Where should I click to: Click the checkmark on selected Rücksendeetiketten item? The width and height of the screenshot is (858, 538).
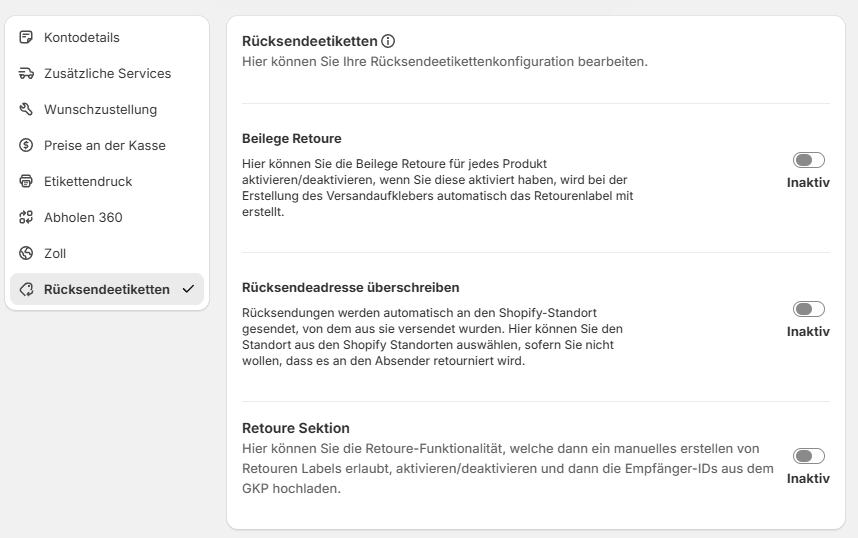[188, 289]
